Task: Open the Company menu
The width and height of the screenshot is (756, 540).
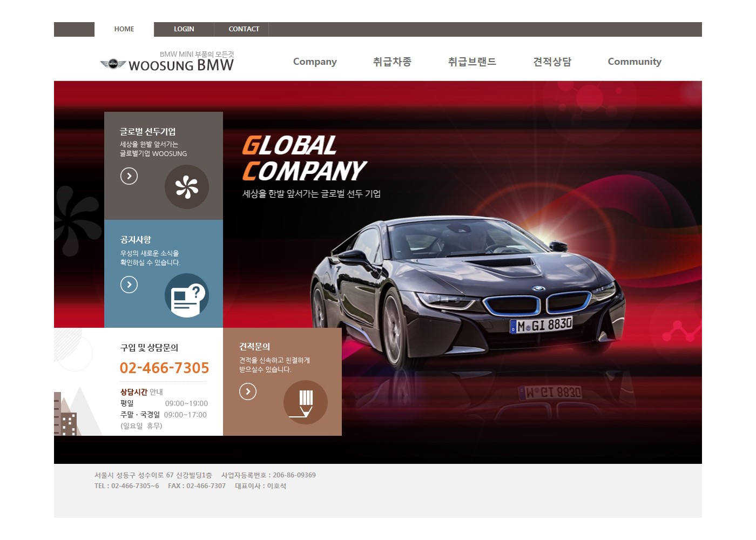Action: (315, 62)
